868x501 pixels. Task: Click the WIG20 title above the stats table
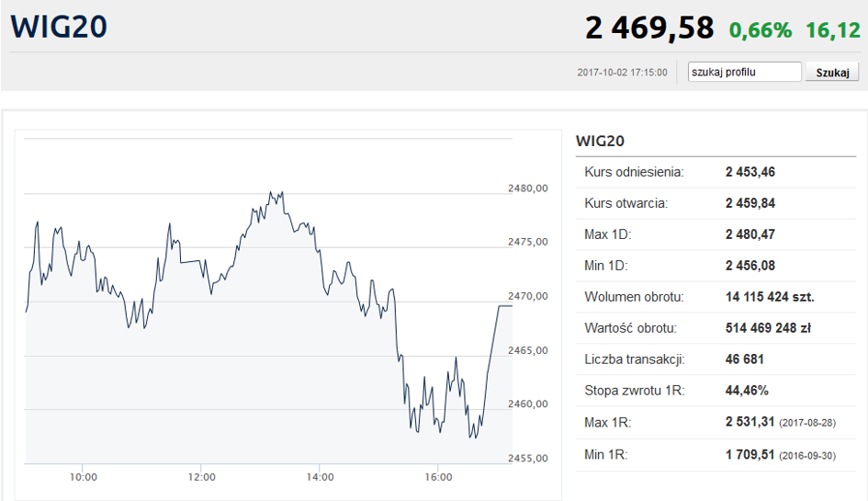click(x=600, y=141)
